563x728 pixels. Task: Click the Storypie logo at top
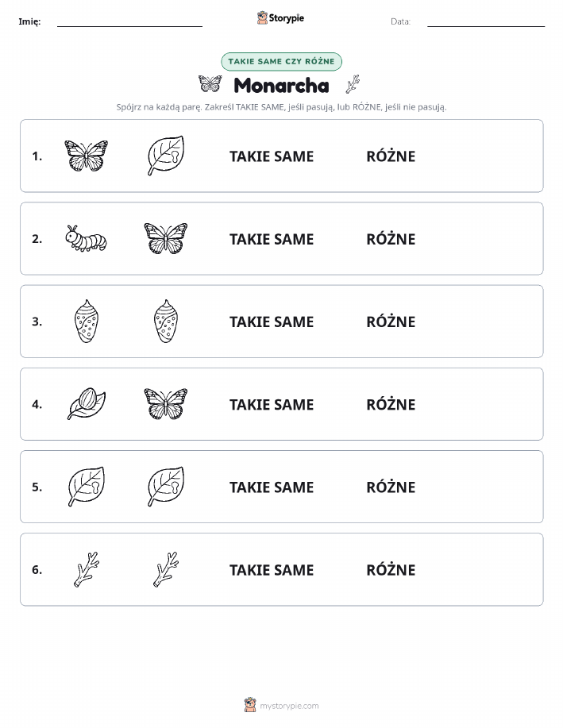tap(280, 18)
